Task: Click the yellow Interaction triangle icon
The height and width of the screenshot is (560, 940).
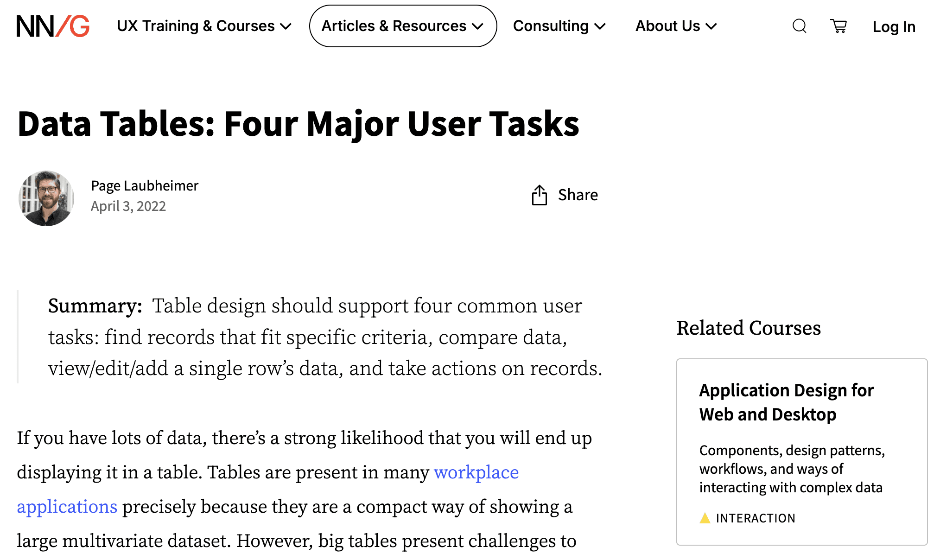Action: tap(705, 518)
